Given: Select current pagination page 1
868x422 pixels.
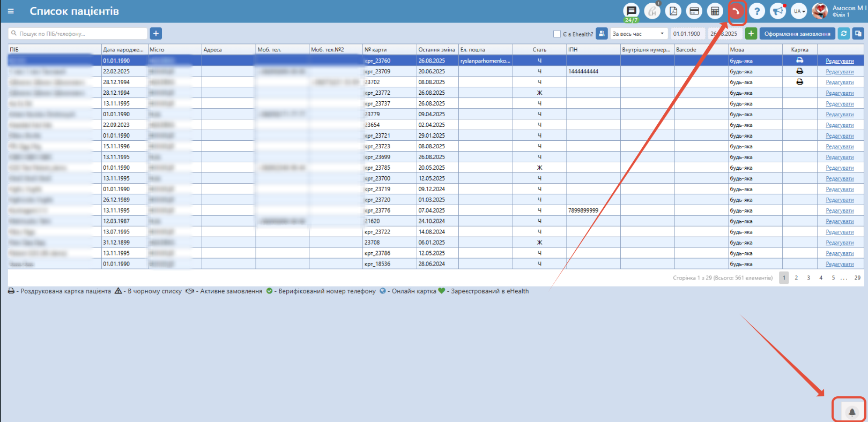Looking at the screenshot, I should 784,278.
